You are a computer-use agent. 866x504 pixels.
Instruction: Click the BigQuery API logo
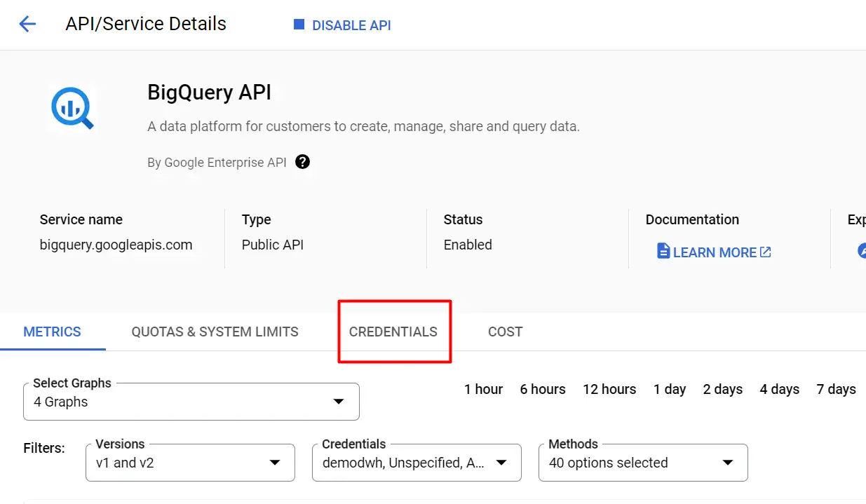73,109
